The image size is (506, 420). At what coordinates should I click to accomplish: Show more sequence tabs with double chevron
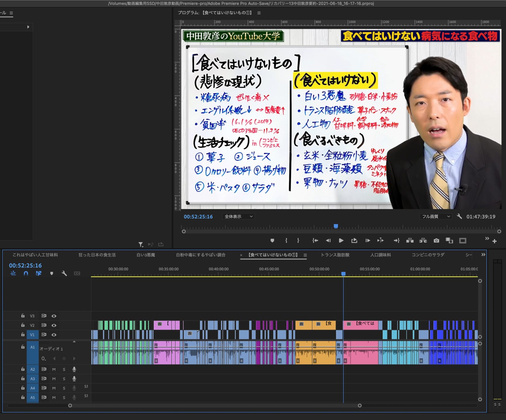coord(483,255)
